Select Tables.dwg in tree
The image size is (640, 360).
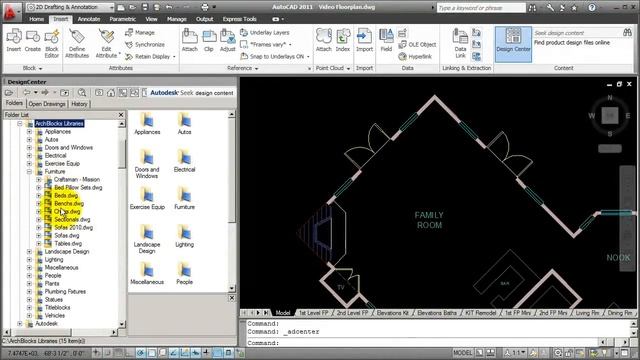68,243
